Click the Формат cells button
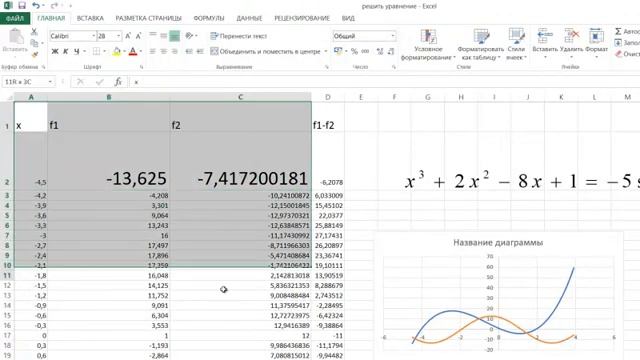Viewport: 640px width, 360px height. (x=596, y=44)
